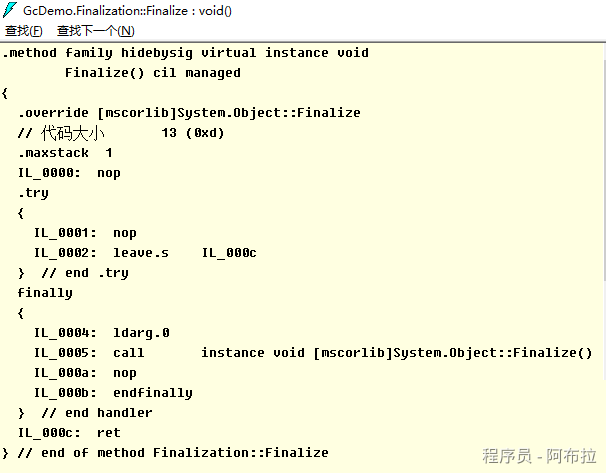Click the 代码大小 comment line
The height and width of the screenshot is (473, 606).
click(120, 133)
